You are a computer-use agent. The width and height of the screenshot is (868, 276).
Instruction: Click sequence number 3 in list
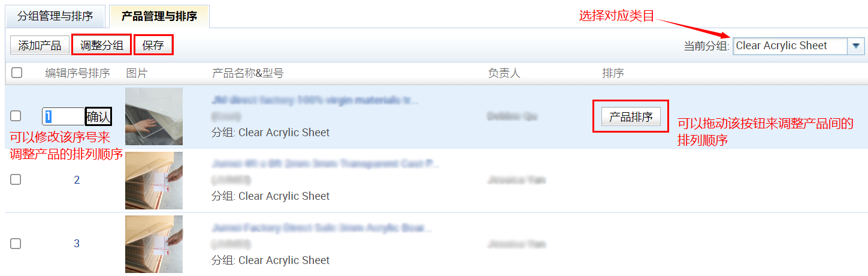(77, 244)
